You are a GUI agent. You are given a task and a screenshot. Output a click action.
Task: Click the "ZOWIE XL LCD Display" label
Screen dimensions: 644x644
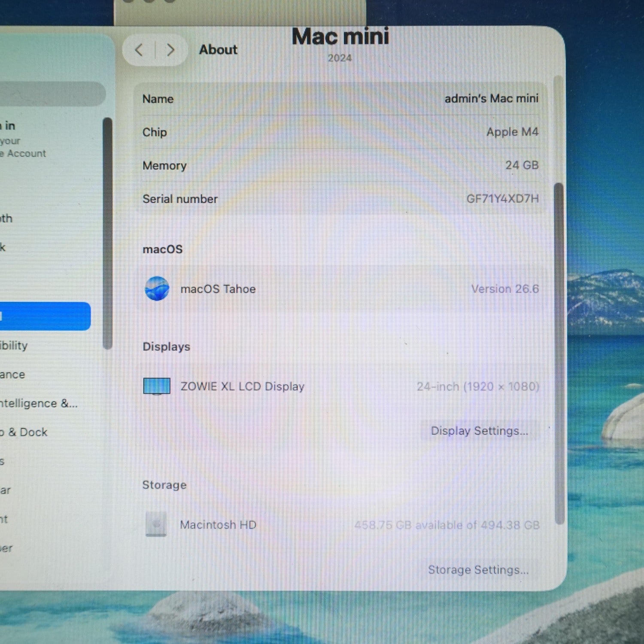(243, 386)
